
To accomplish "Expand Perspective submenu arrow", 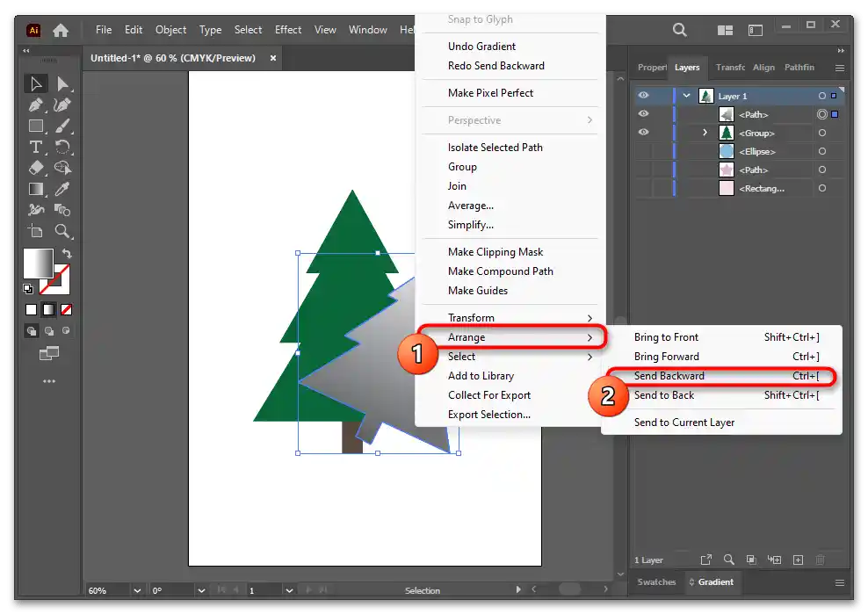I will tap(590, 120).
